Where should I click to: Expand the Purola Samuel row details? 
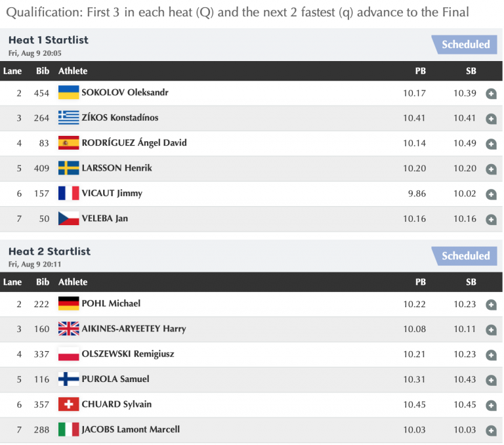pos(491,380)
